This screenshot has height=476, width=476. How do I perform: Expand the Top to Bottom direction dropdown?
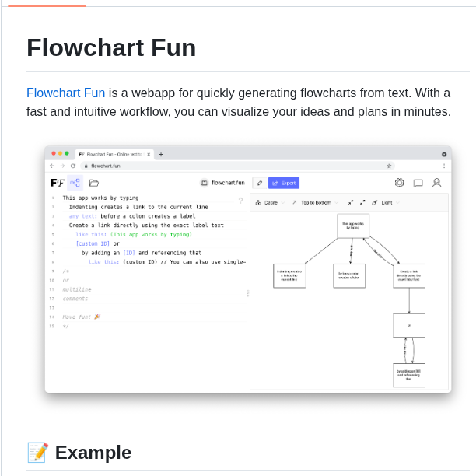pyautogui.click(x=316, y=202)
